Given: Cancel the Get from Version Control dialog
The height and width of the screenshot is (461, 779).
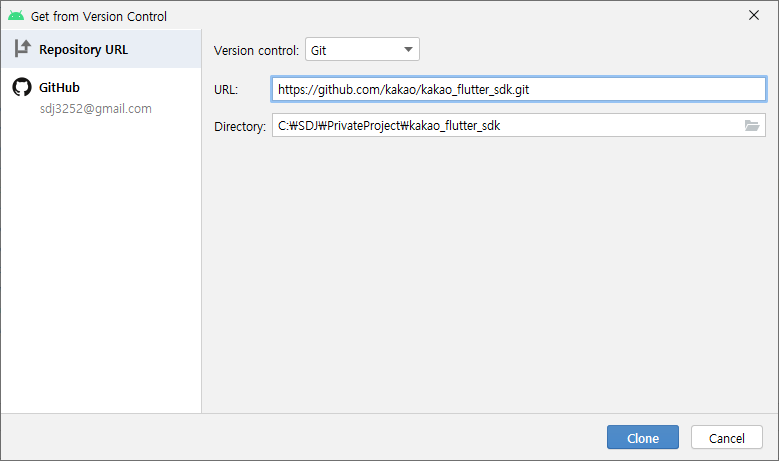Looking at the screenshot, I should [x=726, y=438].
